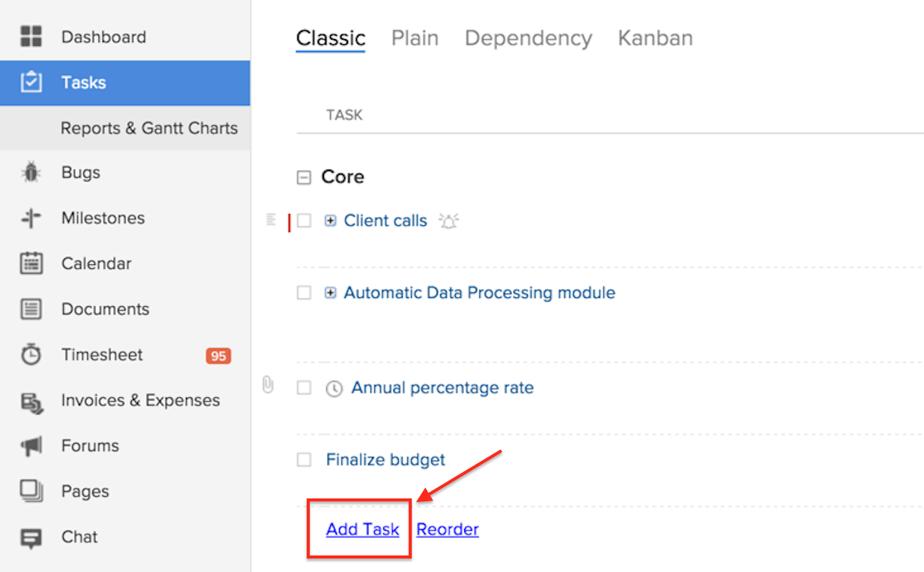Tick the Client calls checkbox
924x572 pixels.
[x=304, y=221]
